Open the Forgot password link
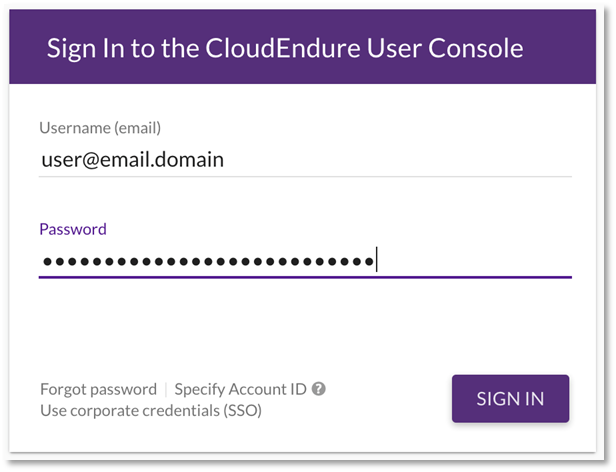Image resolution: width=616 pixels, height=472 pixels. (98, 389)
